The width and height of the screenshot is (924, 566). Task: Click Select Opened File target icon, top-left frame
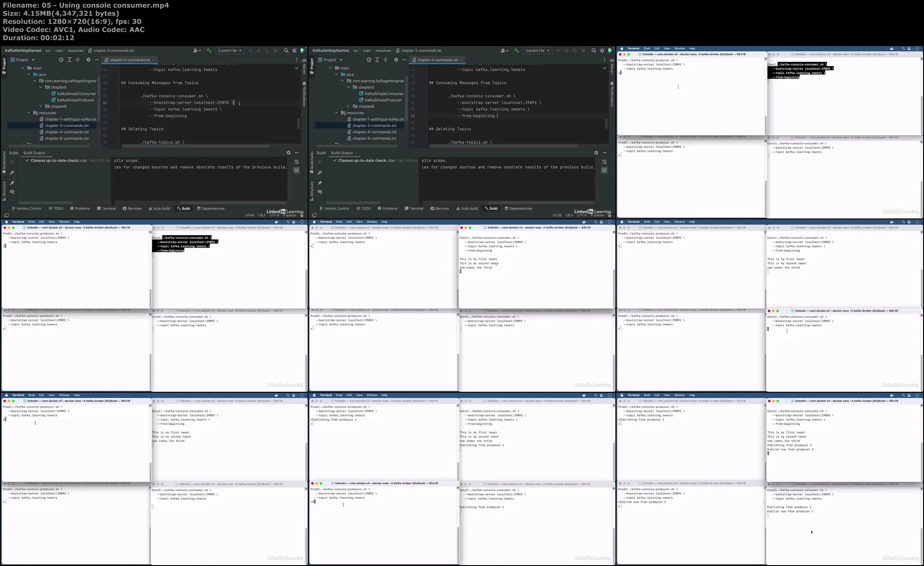[x=61, y=60]
